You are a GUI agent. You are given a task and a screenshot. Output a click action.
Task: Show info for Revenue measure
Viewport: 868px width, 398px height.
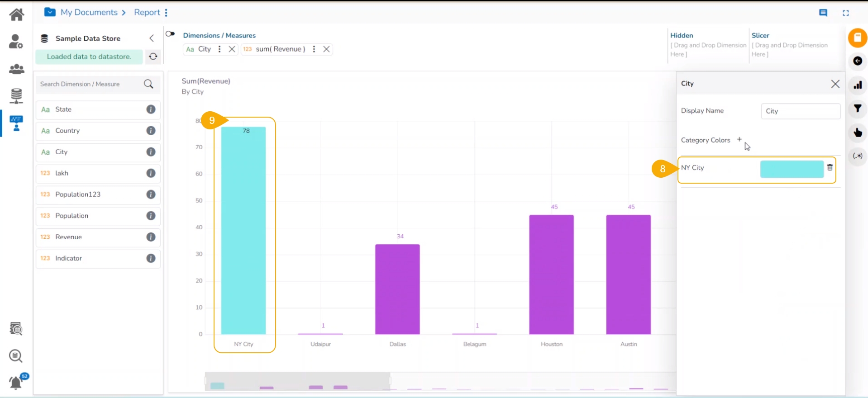[151, 237]
